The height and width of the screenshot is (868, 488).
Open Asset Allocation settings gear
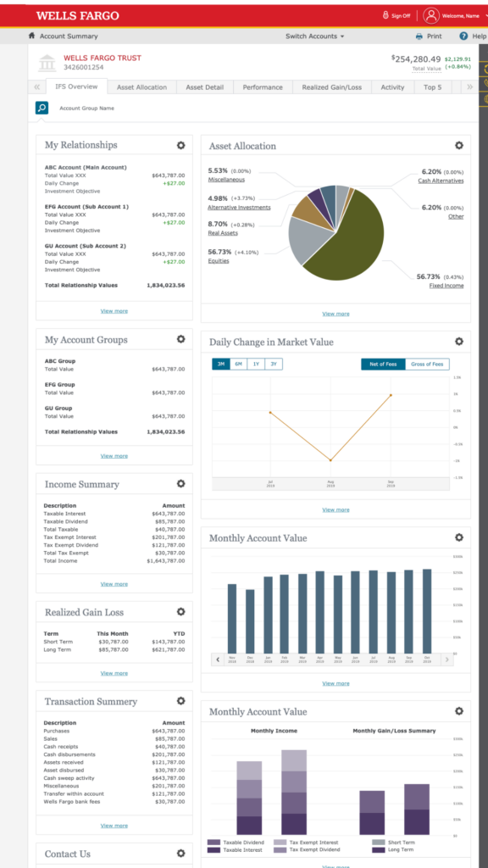(458, 146)
